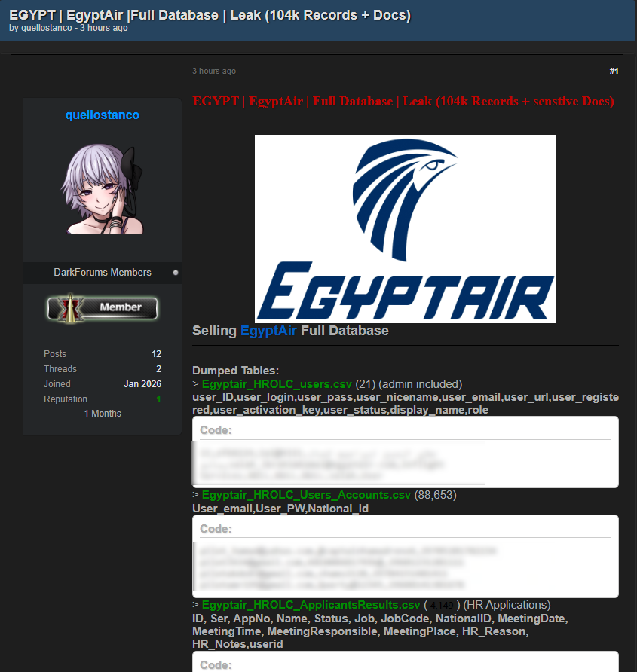Click the EgyptAir logo image

coord(405,229)
